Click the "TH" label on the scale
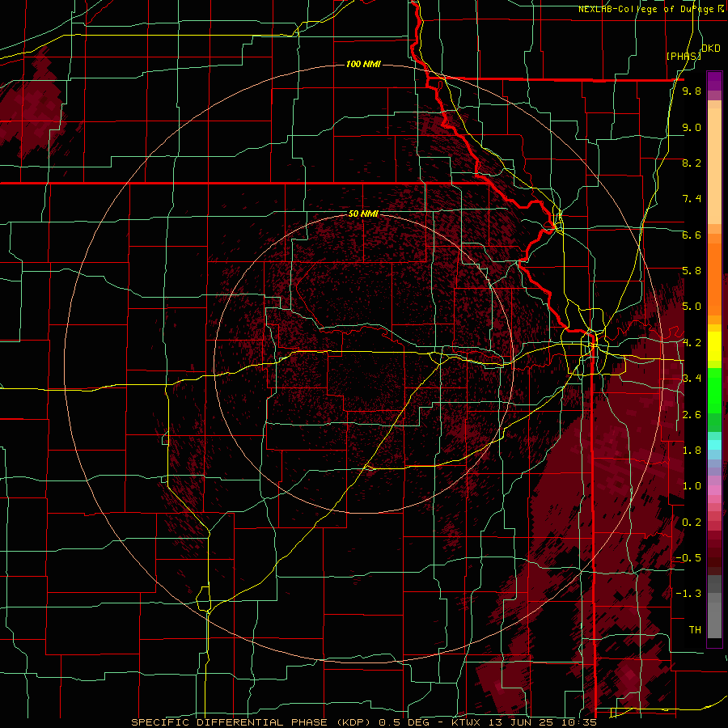Screen dimensions: 728x728 [695, 630]
